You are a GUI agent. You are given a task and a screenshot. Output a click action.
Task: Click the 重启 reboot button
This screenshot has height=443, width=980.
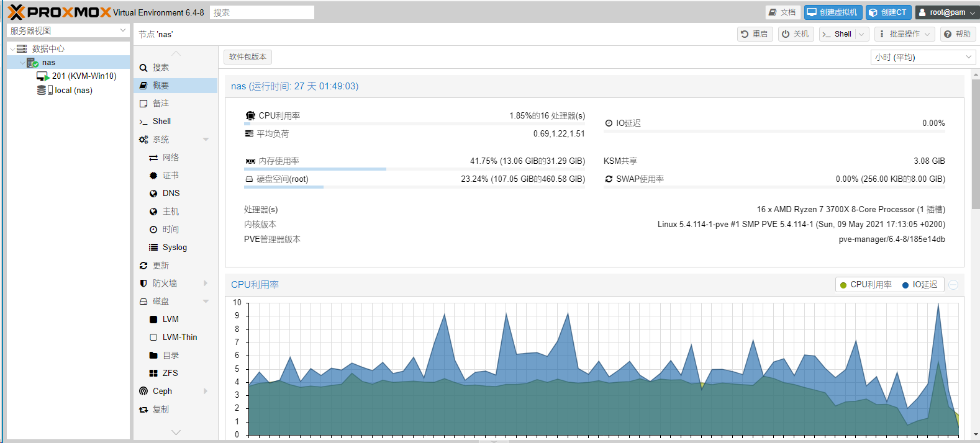coord(755,34)
